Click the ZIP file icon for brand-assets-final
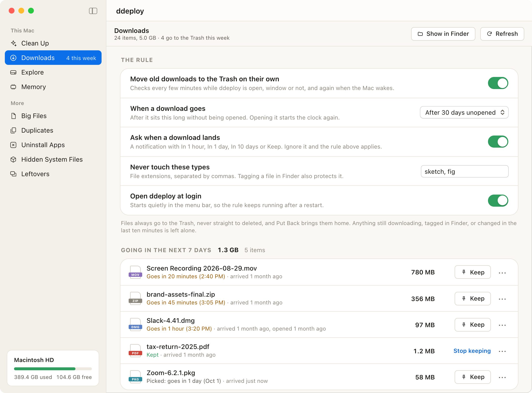 coord(135,298)
